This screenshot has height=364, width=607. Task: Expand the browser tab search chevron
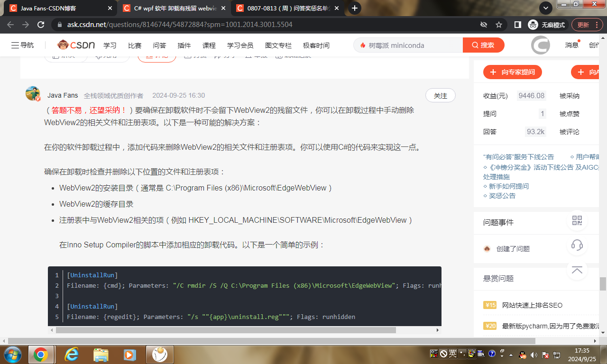[x=545, y=8]
